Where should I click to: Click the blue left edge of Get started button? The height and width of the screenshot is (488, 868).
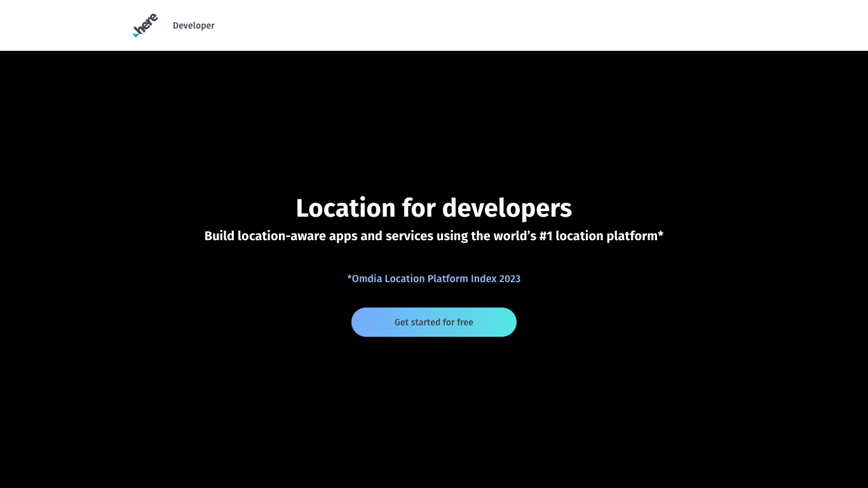pyautogui.click(x=362, y=322)
